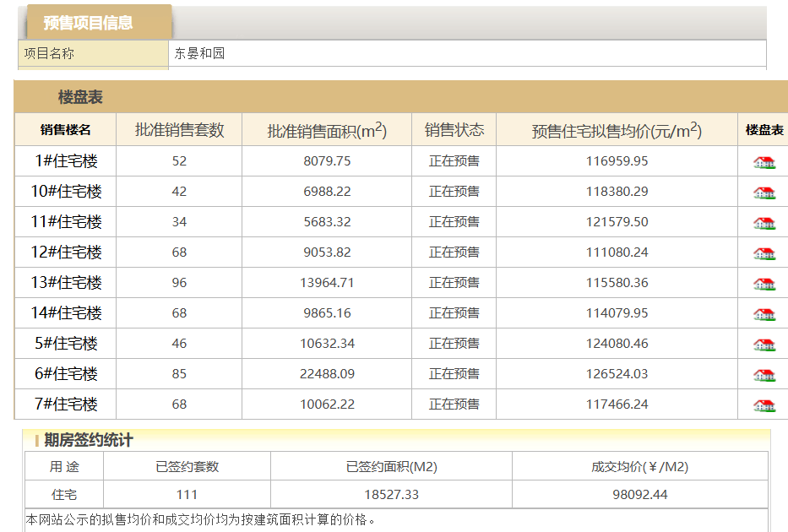Image resolution: width=788 pixels, height=532 pixels.
Task: Click the 13#住宅楼 building name
Action: (66, 283)
